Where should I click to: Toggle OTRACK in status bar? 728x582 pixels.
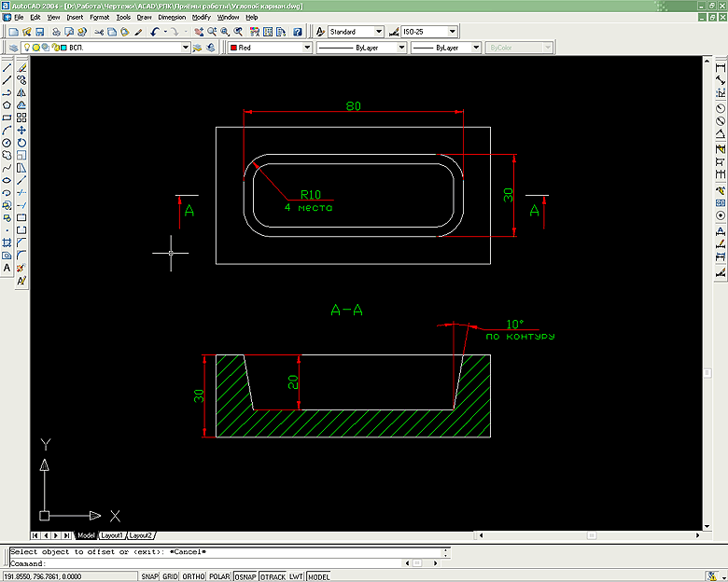coord(273,576)
